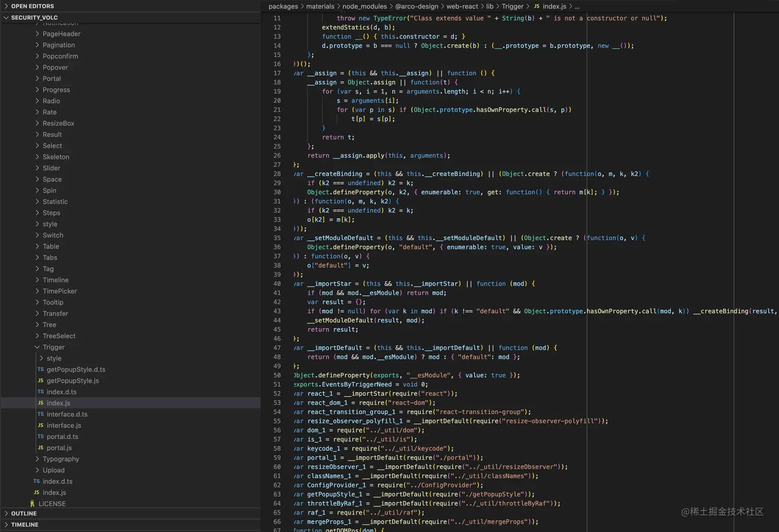Open the Portal folder

click(x=52, y=78)
